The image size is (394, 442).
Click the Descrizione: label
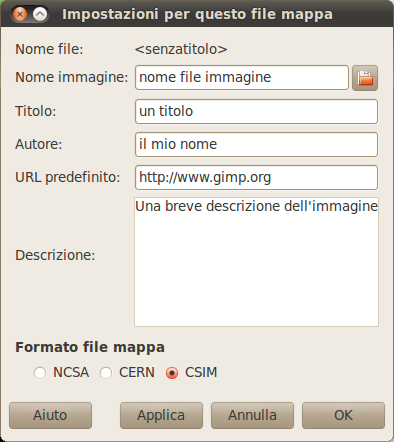coord(55,255)
